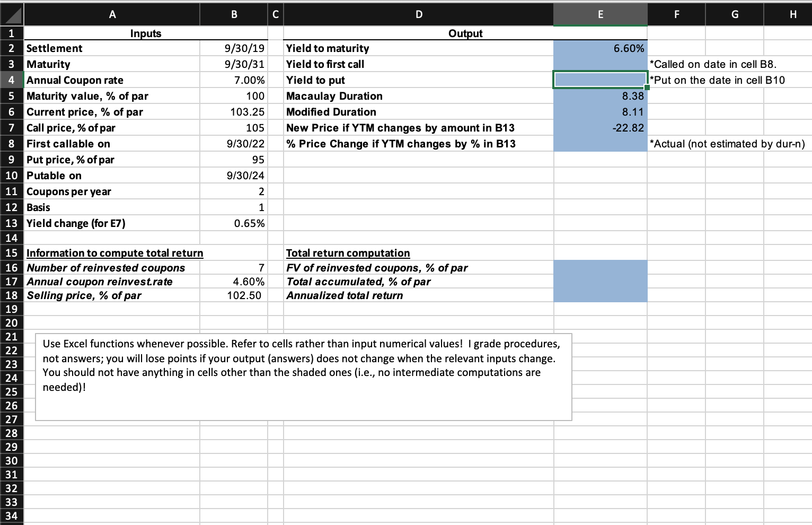Screen dimensions: 812x525
Task: Select row 4 header
Action: (x=12, y=80)
